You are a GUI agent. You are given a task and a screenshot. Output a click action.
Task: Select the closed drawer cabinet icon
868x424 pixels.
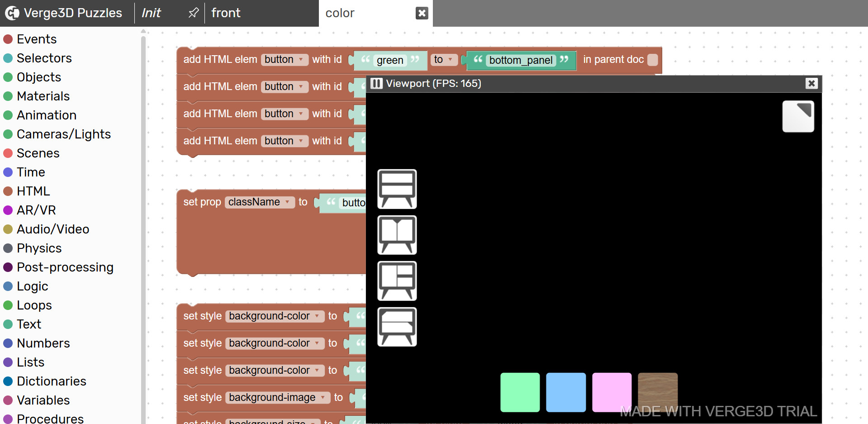(x=397, y=189)
